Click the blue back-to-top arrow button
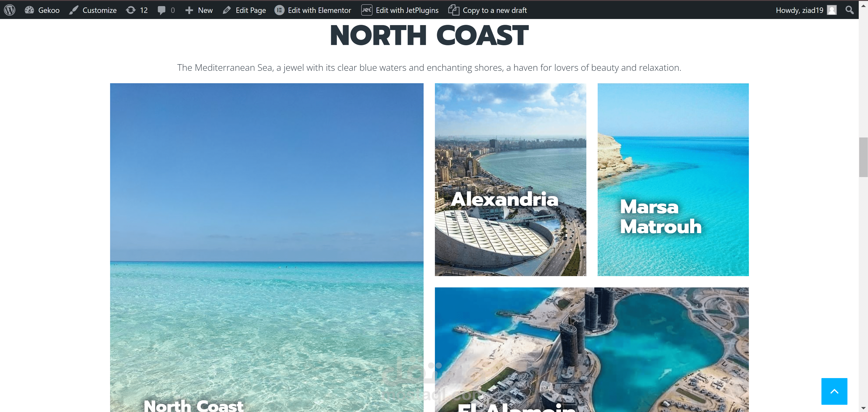 click(x=834, y=391)
